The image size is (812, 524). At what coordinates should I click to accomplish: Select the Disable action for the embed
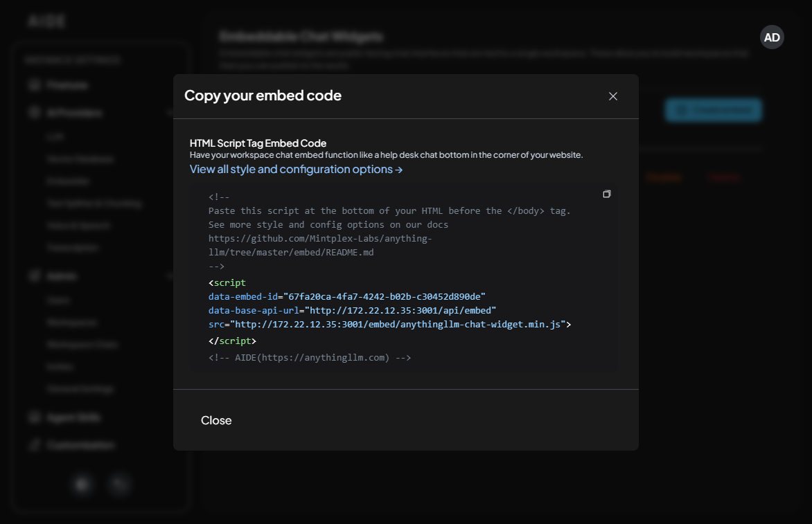pyautogui.click(x=664, y=177)
